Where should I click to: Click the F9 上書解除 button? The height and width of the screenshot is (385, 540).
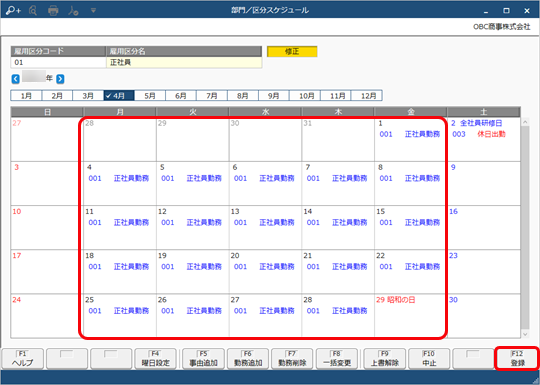pyautogui.click(x=385, y=359)
